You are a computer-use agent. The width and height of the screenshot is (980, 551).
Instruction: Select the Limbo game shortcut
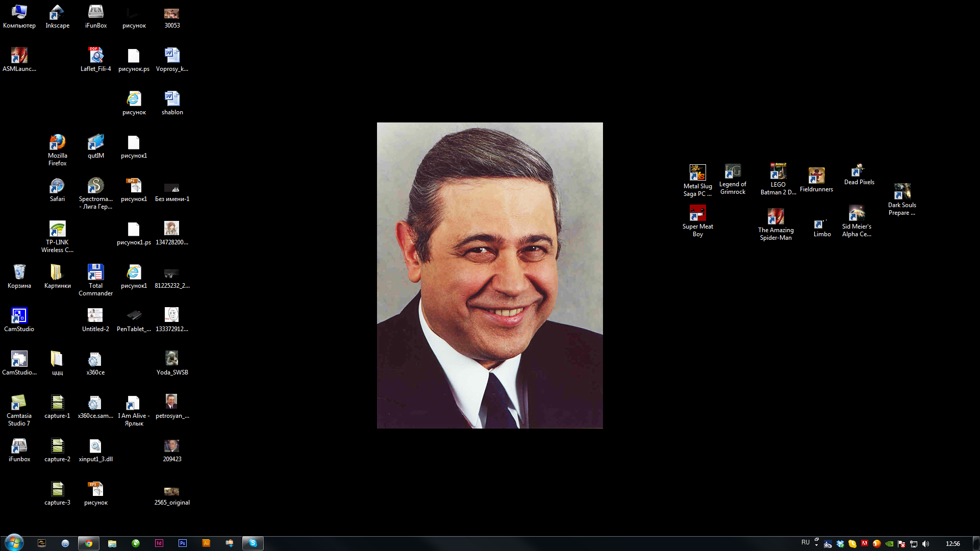(821, 224)
